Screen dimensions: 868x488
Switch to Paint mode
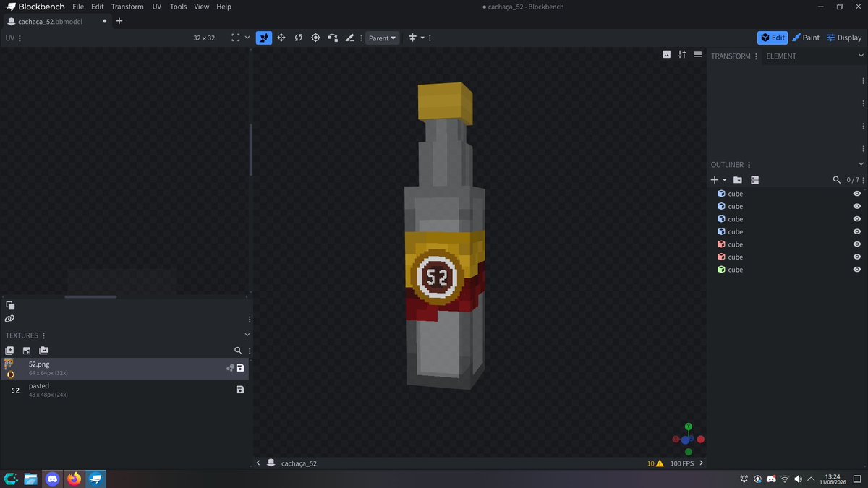coord(806,38)
